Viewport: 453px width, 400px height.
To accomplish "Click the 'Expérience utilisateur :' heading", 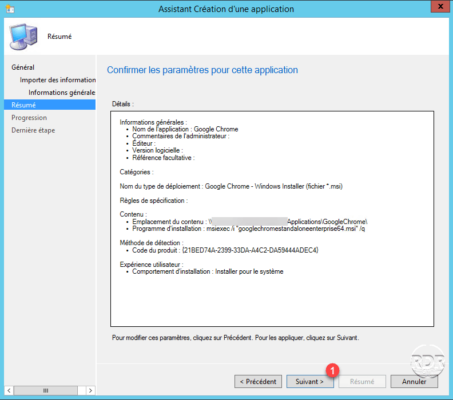I will click(151, 264).
